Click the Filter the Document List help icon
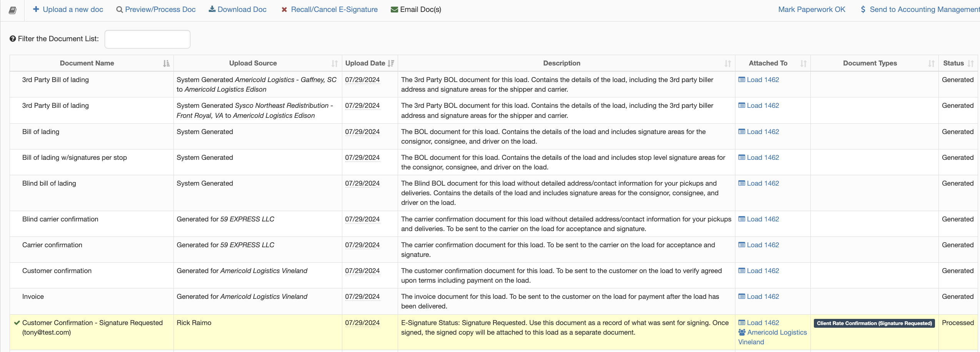This screenshot has height=352, width=980. tap(13, 39)
